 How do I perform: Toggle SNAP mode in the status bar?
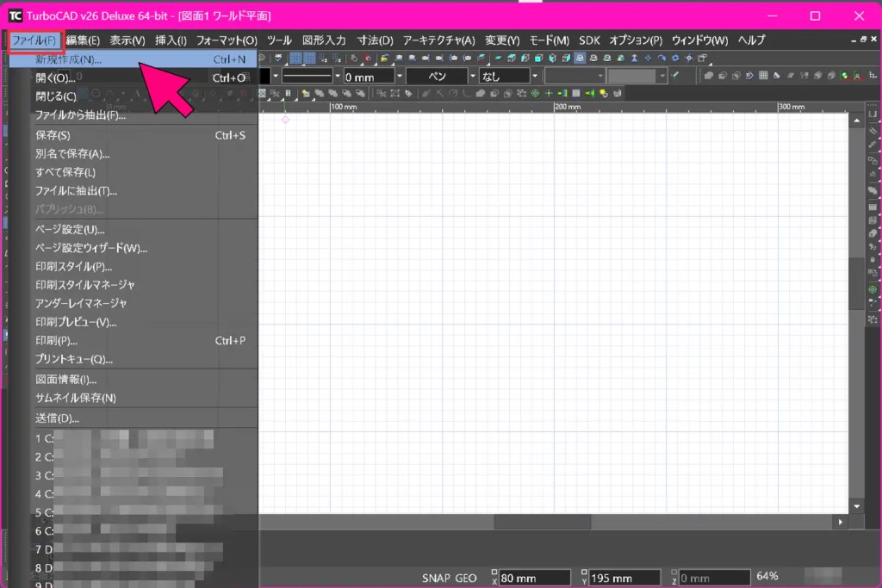436,578
